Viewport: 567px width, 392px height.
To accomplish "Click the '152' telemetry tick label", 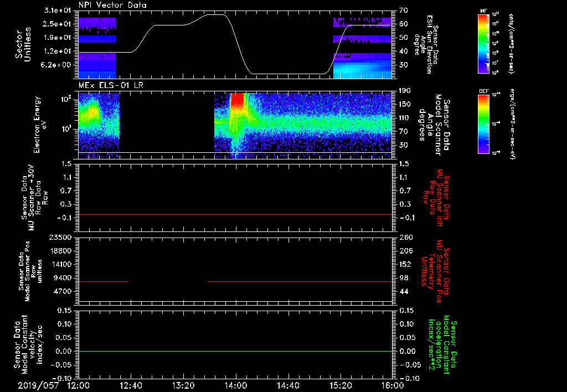I will [x=406, y=264].
